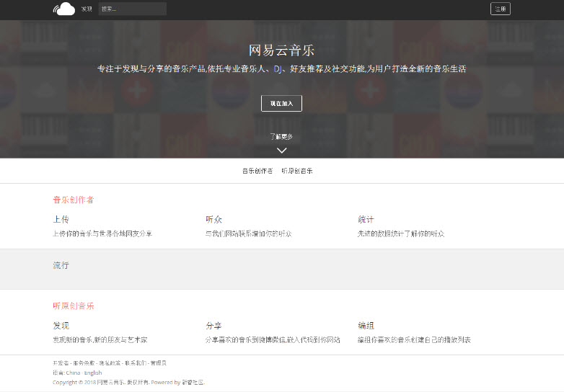564x392 pixels.
Task: Click the hero tagline starting 专注于发现与分享
Action: (x=282, y=68)
